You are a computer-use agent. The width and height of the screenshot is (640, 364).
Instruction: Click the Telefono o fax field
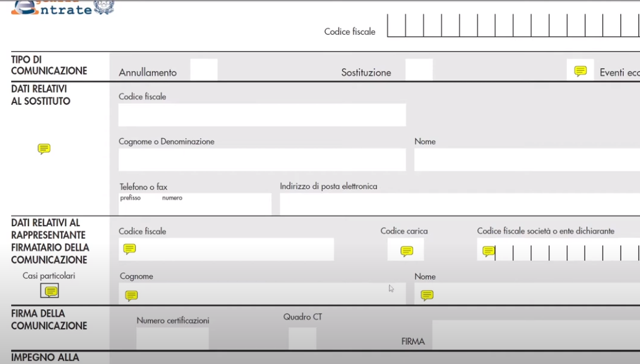click(x=194, y=206)
